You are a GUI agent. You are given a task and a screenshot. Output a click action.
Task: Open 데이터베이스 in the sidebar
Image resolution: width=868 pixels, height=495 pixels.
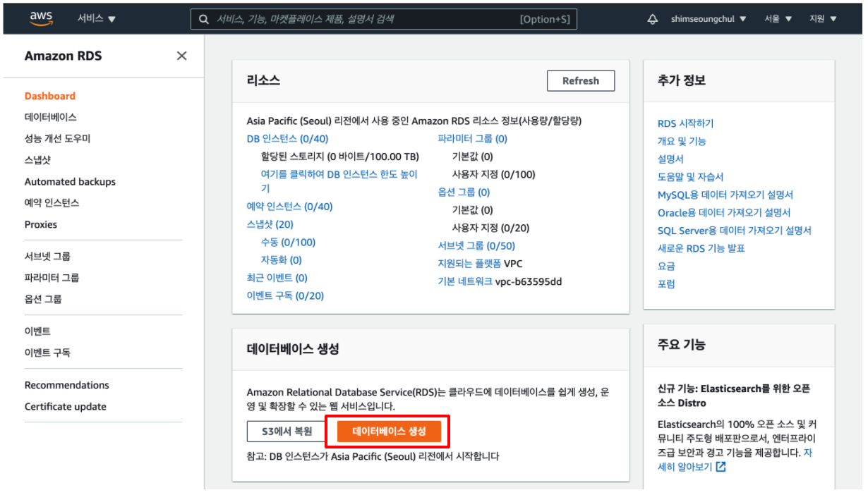(51, 117)
